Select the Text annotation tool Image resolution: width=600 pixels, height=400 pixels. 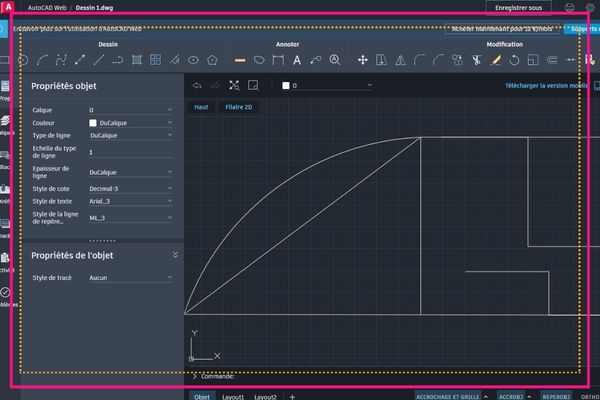(297, 60)
